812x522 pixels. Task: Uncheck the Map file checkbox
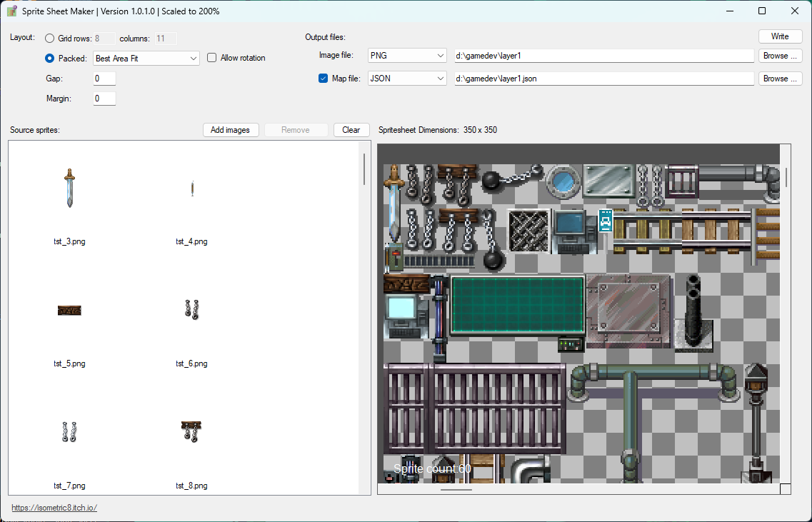323,79
